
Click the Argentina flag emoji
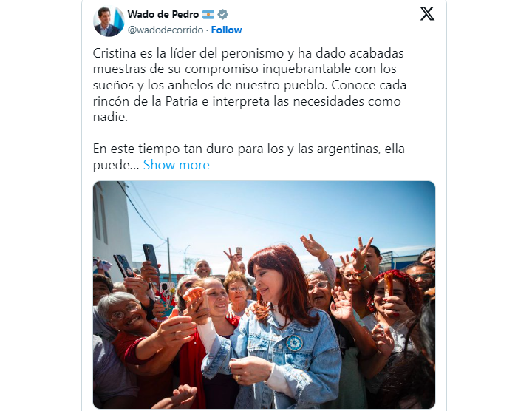pos(208,14)
